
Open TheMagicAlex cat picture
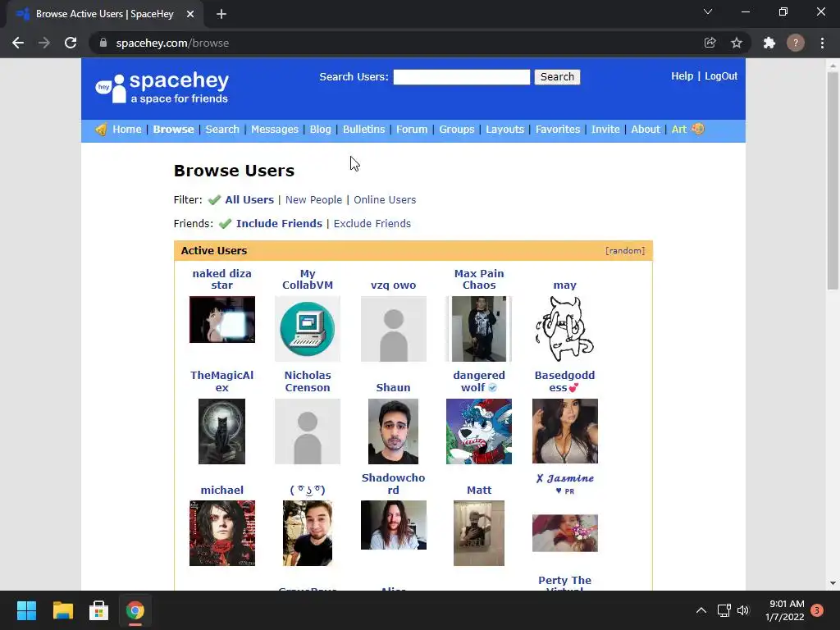[221, 431]
